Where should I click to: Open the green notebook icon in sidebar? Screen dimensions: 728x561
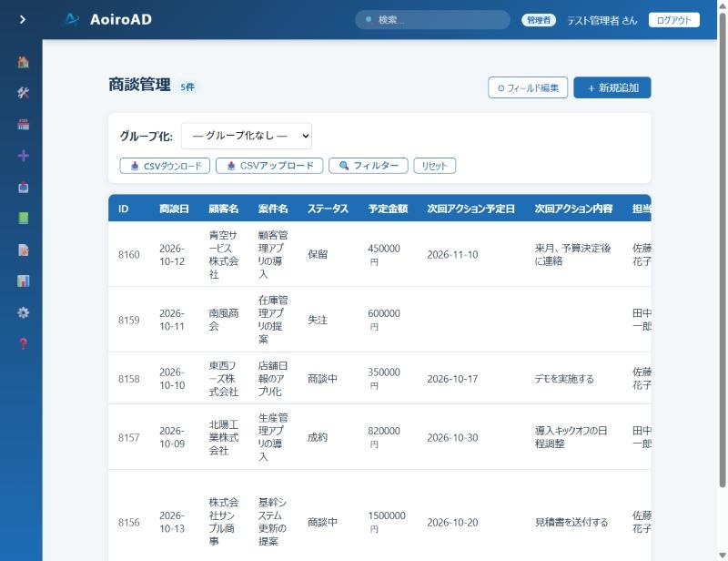[x=24, y=219]
